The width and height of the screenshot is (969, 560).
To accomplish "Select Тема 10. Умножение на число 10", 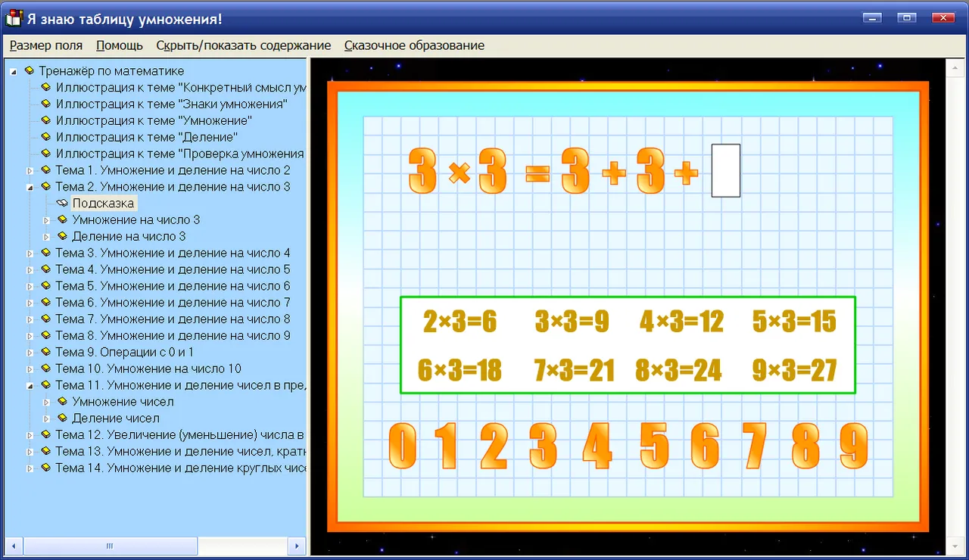I will (148, 369).
